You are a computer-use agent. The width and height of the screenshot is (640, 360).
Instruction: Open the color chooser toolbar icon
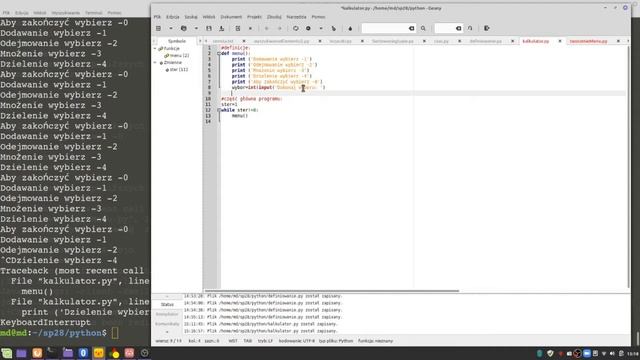click(350, 29)
